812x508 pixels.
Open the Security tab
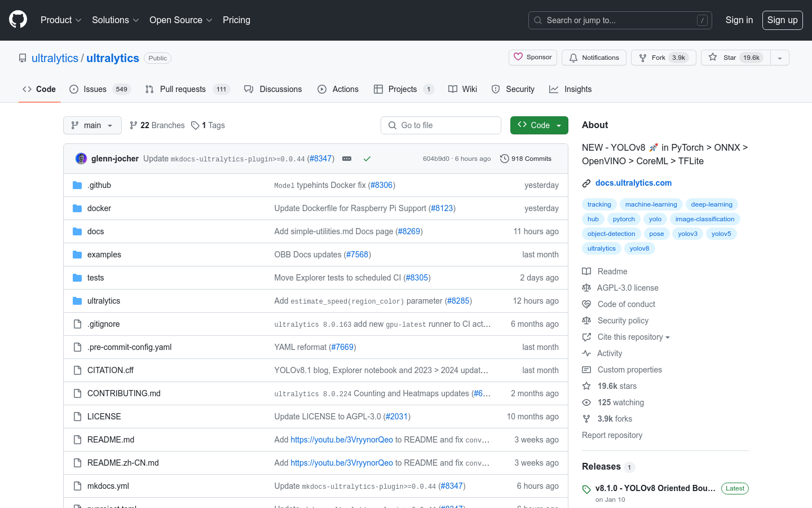coord(513,89)
